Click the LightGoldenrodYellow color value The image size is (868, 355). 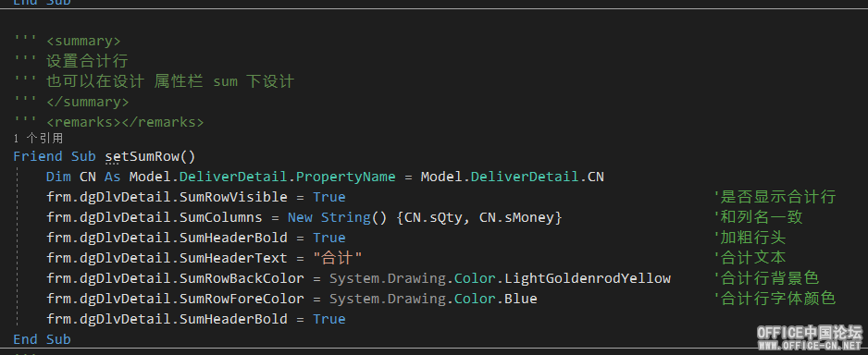pos(588,278)
